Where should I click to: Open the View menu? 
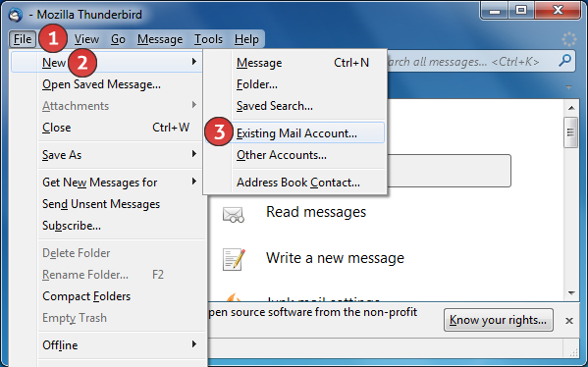click(86, 39)
